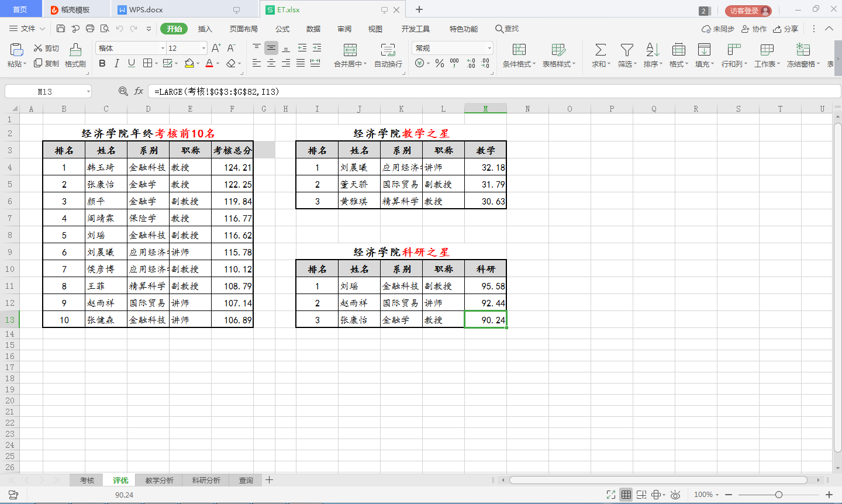
Task: Add a new sheet with plus button
Action: 269,480
